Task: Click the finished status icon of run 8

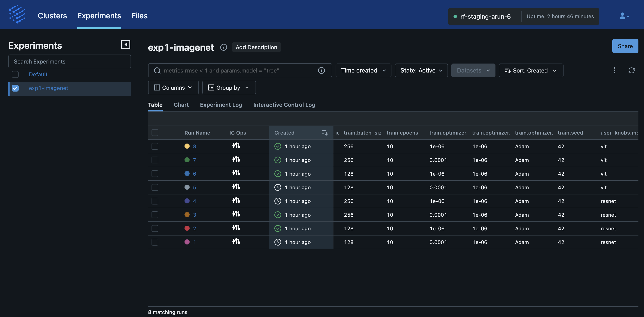Action: [278, 146]
